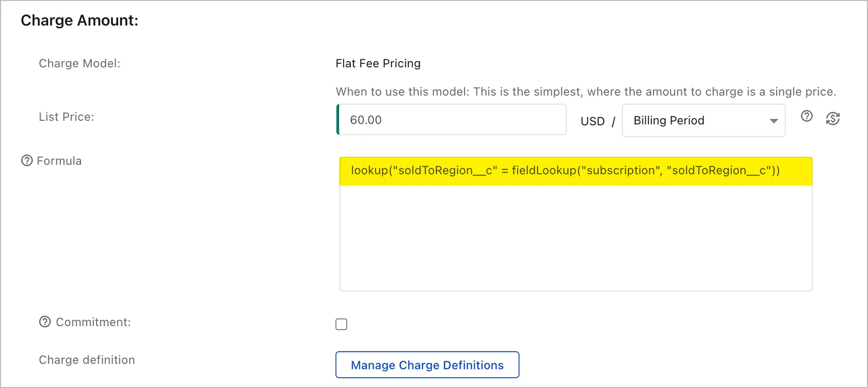Focus the List Price field showing 60.00
Screen dimensions: 868x388
click(451, 120)
